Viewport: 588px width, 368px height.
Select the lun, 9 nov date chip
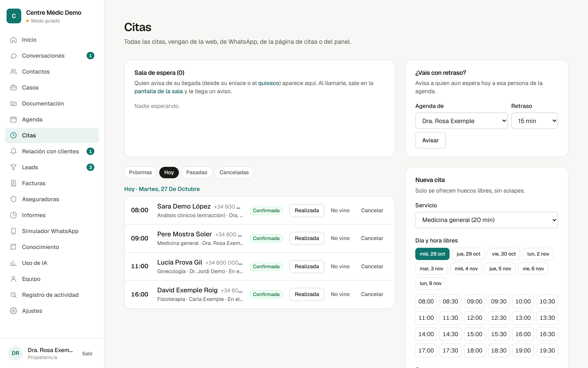430,283
